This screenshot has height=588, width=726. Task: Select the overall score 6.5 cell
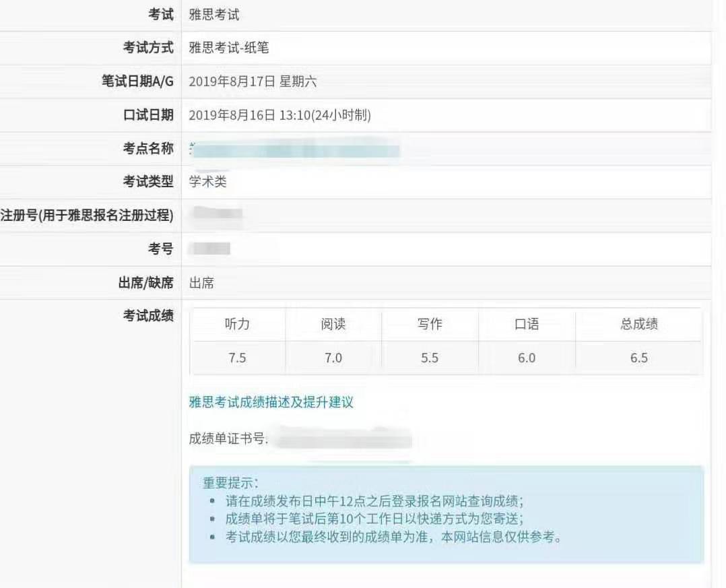pos(638,358)
